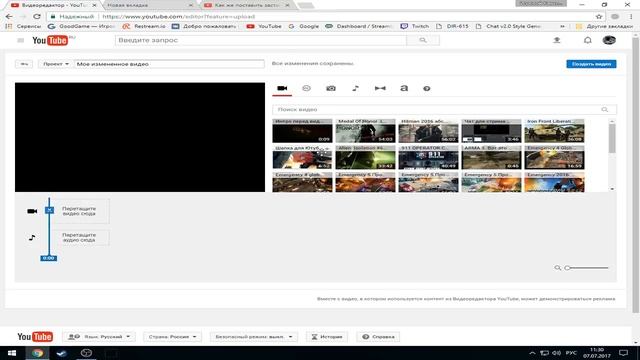Select the ARMA 3 video thumbnail
The width and height of the screenshot is (640, 360).
(491, 157)
